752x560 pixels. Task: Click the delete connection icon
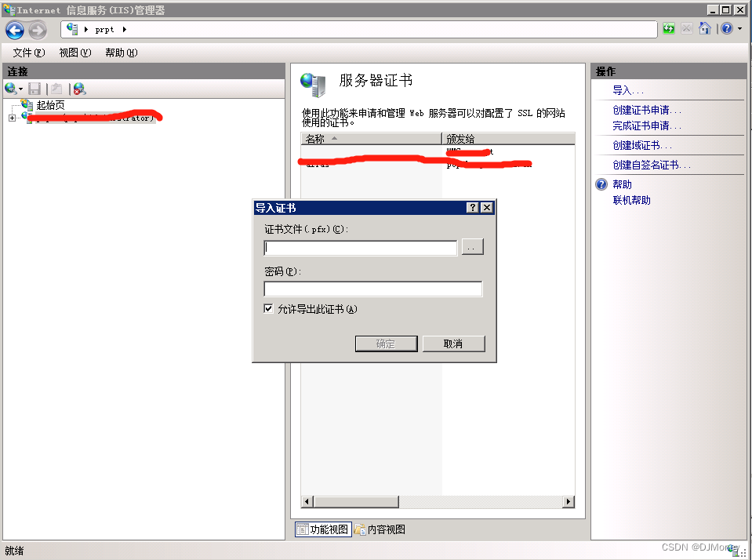pos(80,89)
